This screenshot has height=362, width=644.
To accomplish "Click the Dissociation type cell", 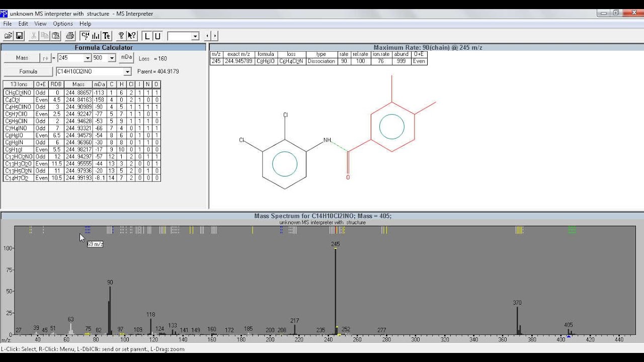I will click(321, 61).
